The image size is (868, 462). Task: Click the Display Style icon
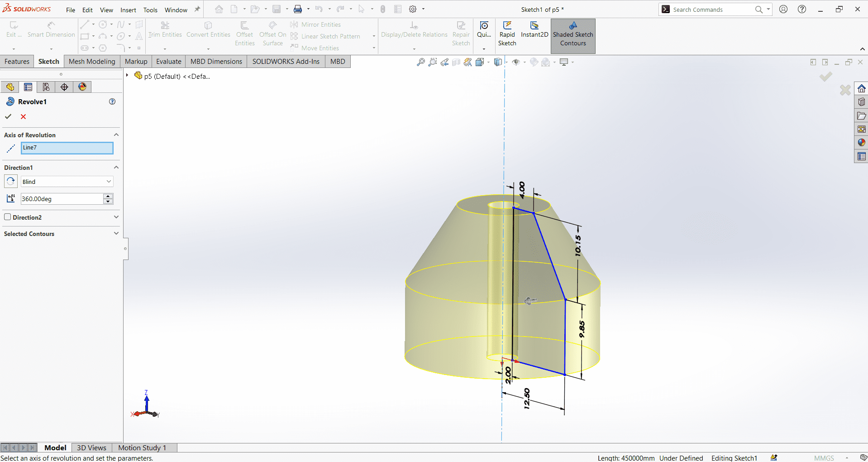pyautogui.click(x=498, y=62)
